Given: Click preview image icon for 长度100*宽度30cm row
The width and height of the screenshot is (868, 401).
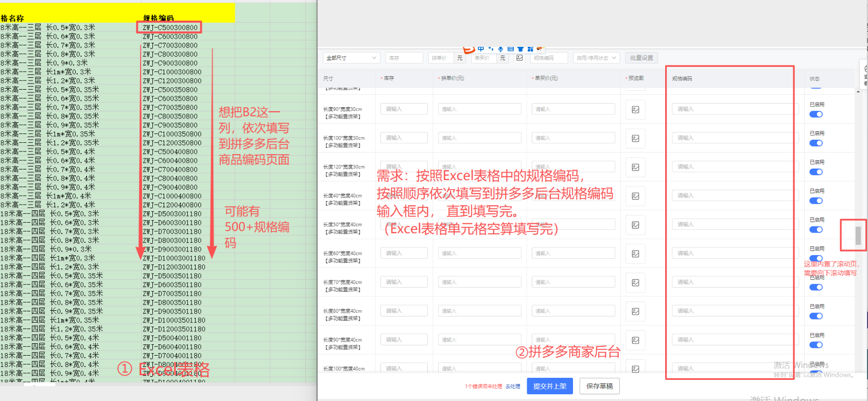Looking at the screenshot, I should point(635,138).
